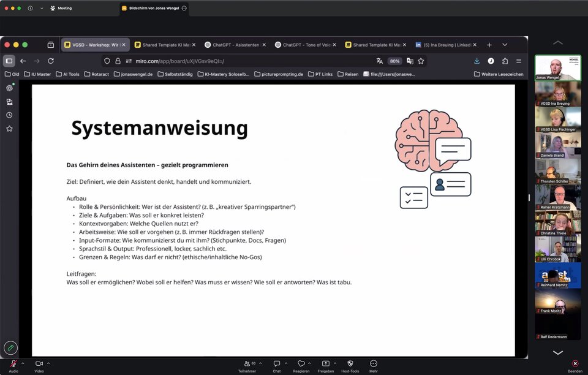Image resolution: width=588 pixels, height=375 pixels.
Task: Click the red Beenden button
Action: [575, 364]
